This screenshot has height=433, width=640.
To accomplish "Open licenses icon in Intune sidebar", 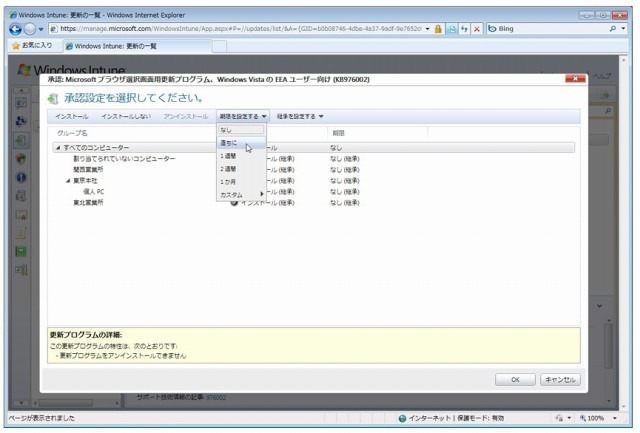I will point(21,215).
